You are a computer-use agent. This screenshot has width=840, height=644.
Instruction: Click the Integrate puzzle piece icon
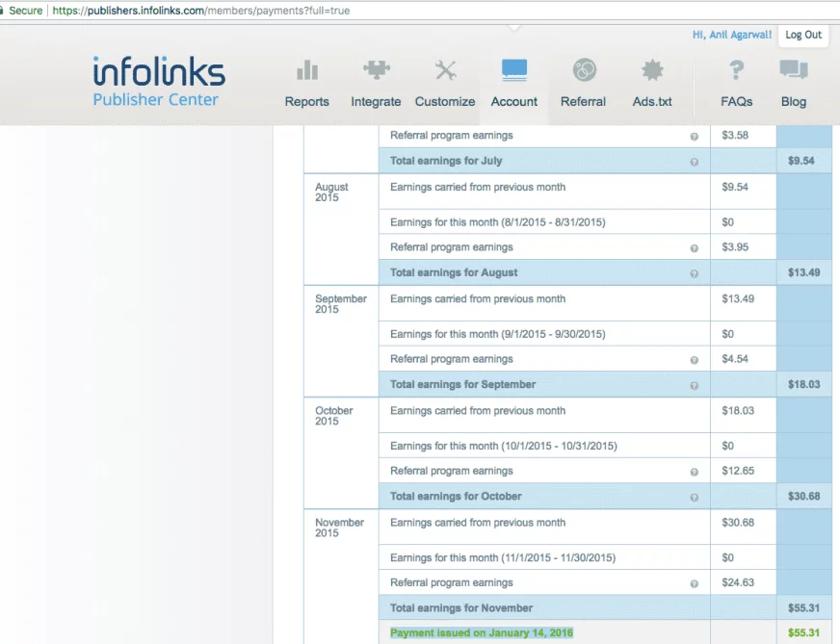[376, 70]
